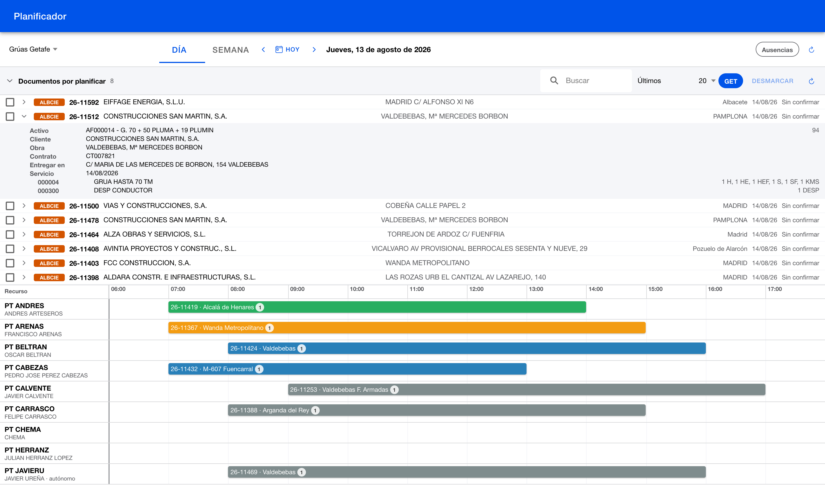The height and width of the screenshot is (504, 825).
Task: Click the GET button
Action: [730, 81]
